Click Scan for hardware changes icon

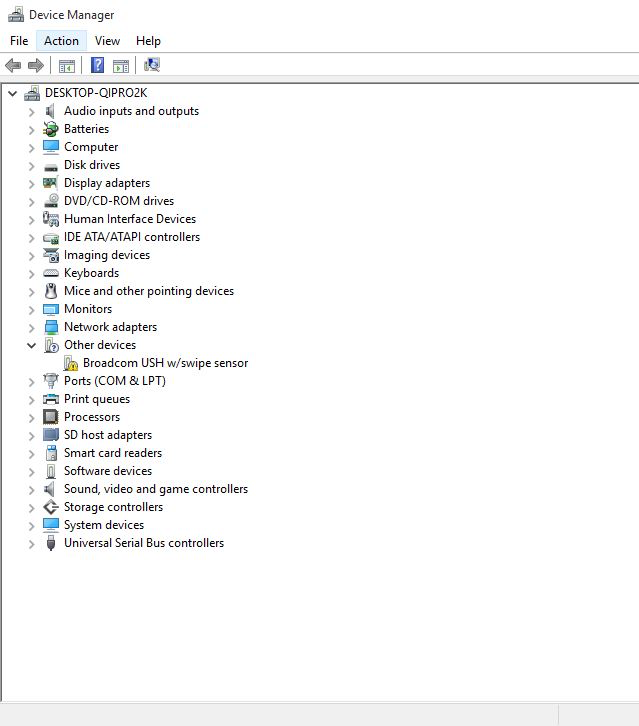152,65
